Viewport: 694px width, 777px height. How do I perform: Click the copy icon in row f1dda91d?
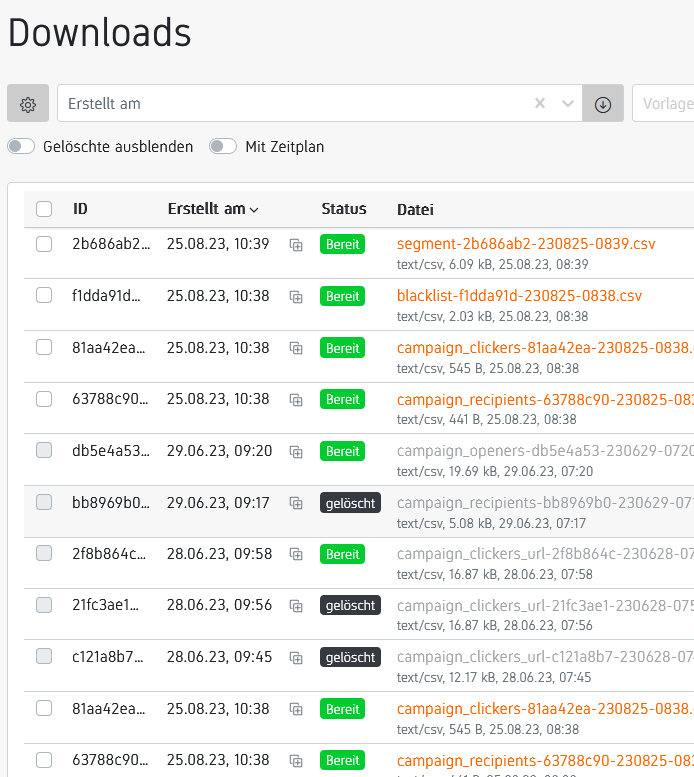coord(296,297)
